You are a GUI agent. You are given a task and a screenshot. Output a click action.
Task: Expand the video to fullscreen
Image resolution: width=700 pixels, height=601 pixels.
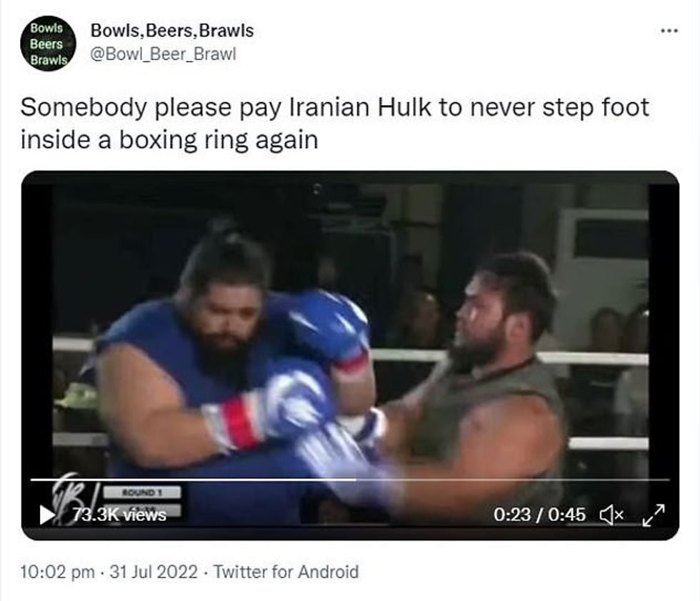point(654,515)
